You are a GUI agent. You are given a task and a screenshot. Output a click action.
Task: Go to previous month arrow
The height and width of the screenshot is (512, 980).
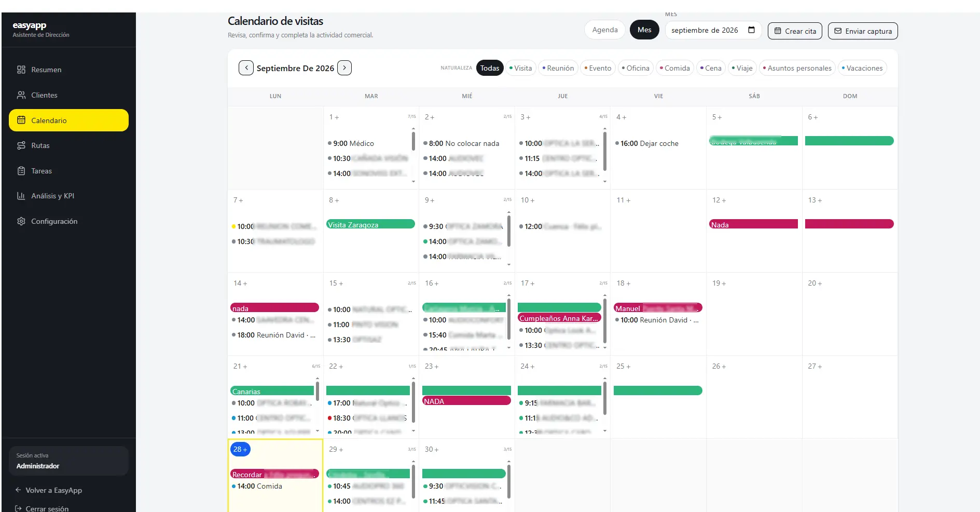[x=246, y=68]
